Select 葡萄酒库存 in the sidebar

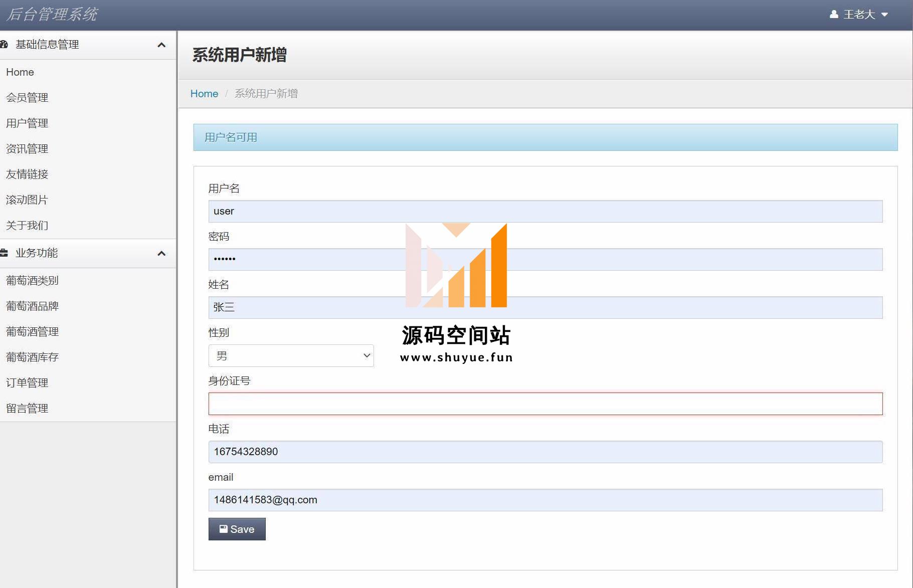coord(33,357)
